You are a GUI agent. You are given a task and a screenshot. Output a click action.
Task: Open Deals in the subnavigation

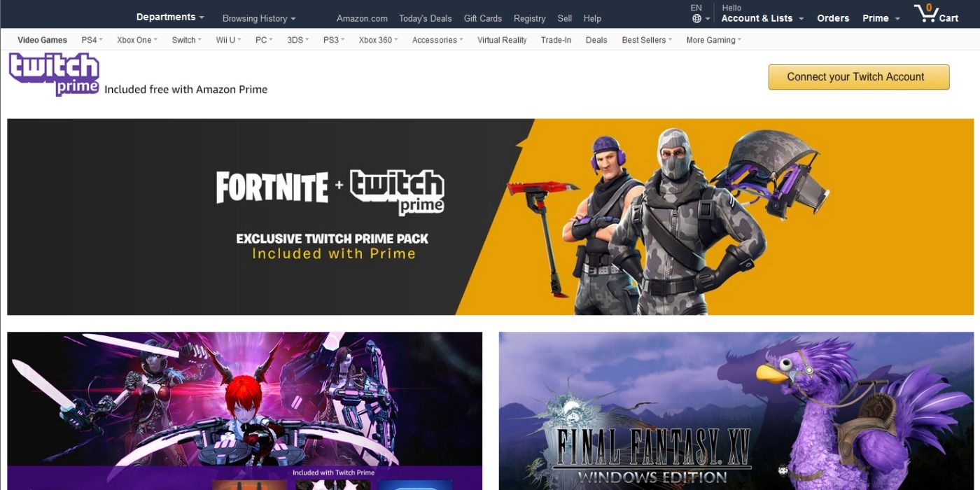596,40
